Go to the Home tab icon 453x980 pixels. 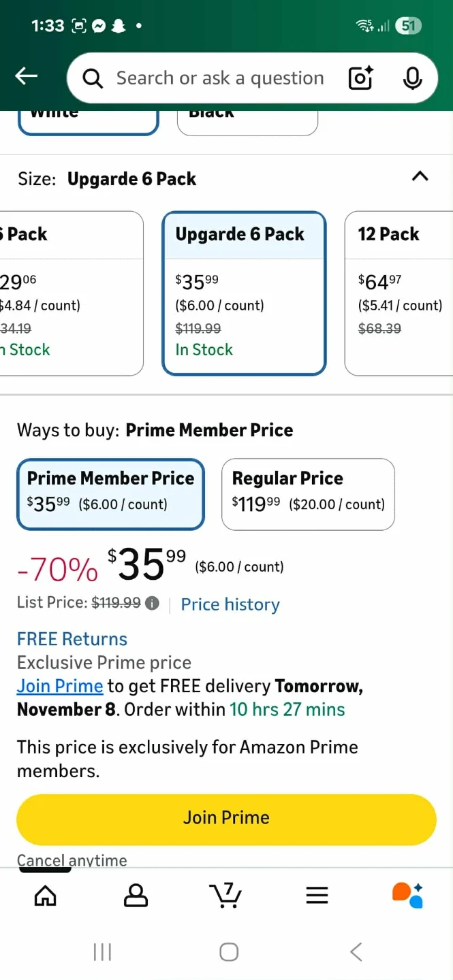click(46, 895)
